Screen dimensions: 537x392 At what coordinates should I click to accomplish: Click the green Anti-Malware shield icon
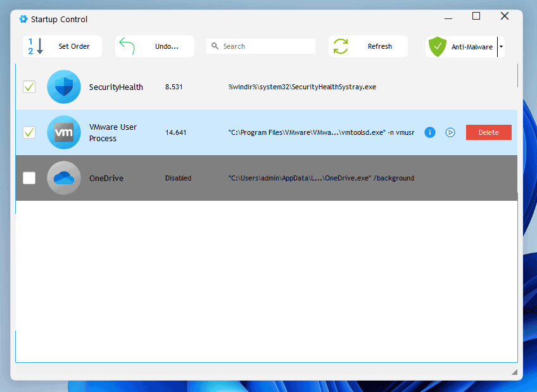[x=437, y=46]
